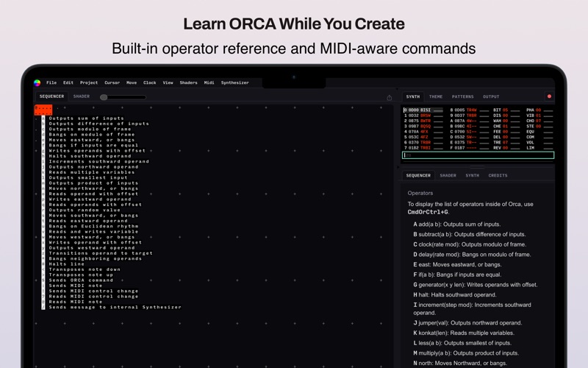Click the WAH effect row

506,121
